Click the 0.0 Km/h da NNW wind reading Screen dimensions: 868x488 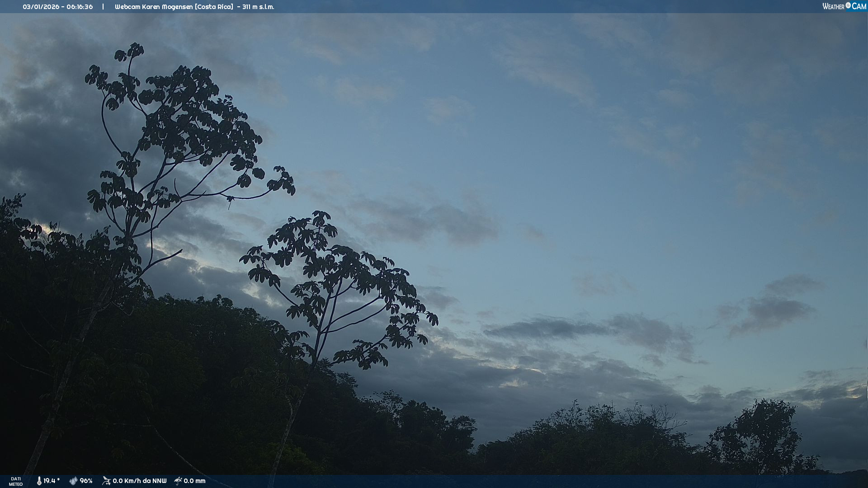[139, 481]
